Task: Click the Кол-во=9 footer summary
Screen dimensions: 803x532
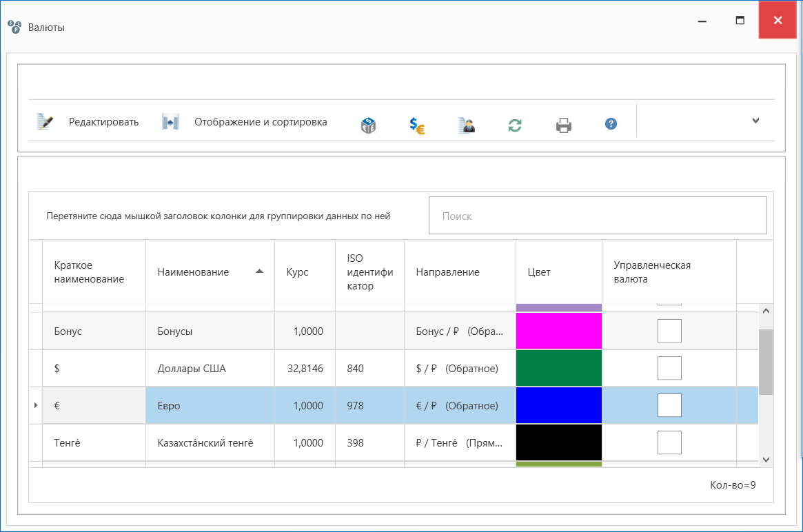Action: (732, 484)
